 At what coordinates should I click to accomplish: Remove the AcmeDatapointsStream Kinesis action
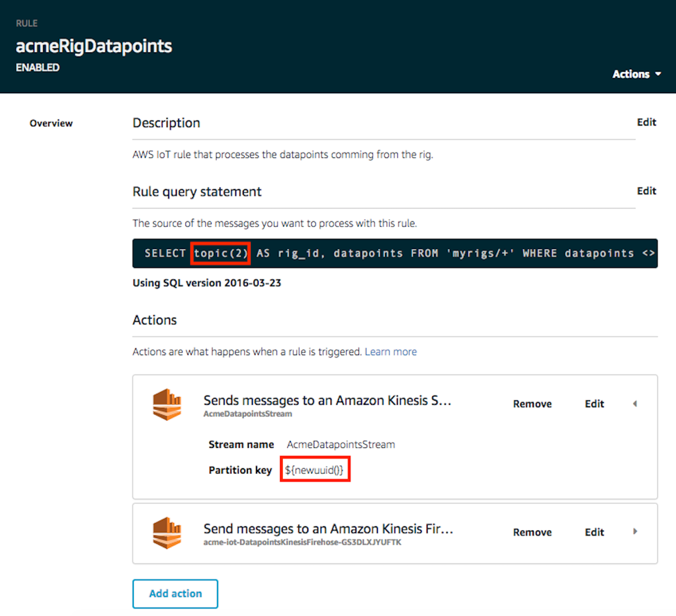[532, 404]
